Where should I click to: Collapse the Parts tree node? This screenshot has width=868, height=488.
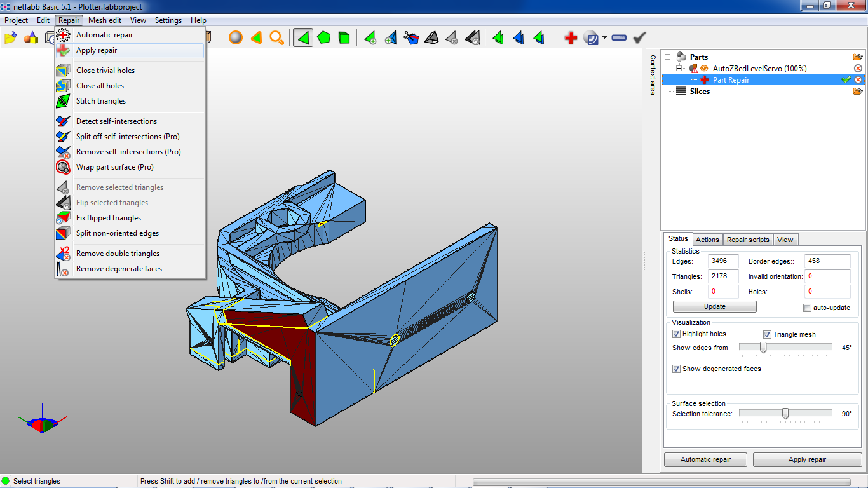point(668,57)
